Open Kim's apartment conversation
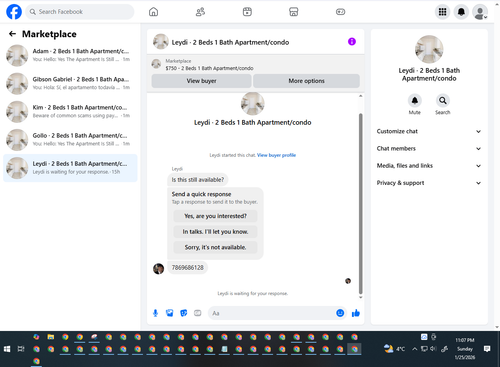The width and height of the screenshot is (500, 367). (70, 112)
